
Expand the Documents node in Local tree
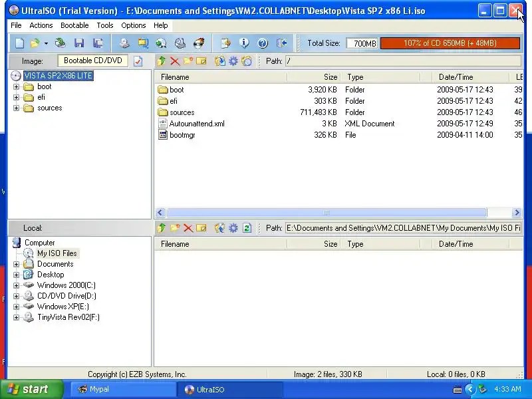tap(16, 264)
